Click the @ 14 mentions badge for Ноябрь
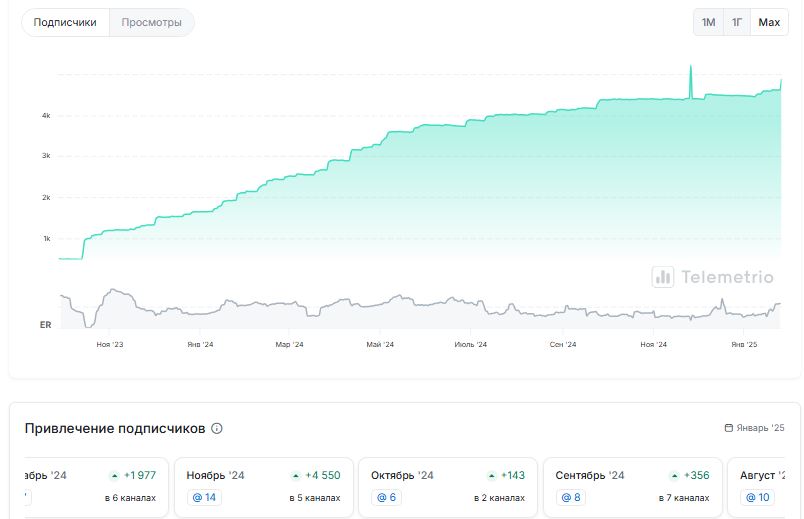The height and width of the screenshot is (519, 804). 203,497
